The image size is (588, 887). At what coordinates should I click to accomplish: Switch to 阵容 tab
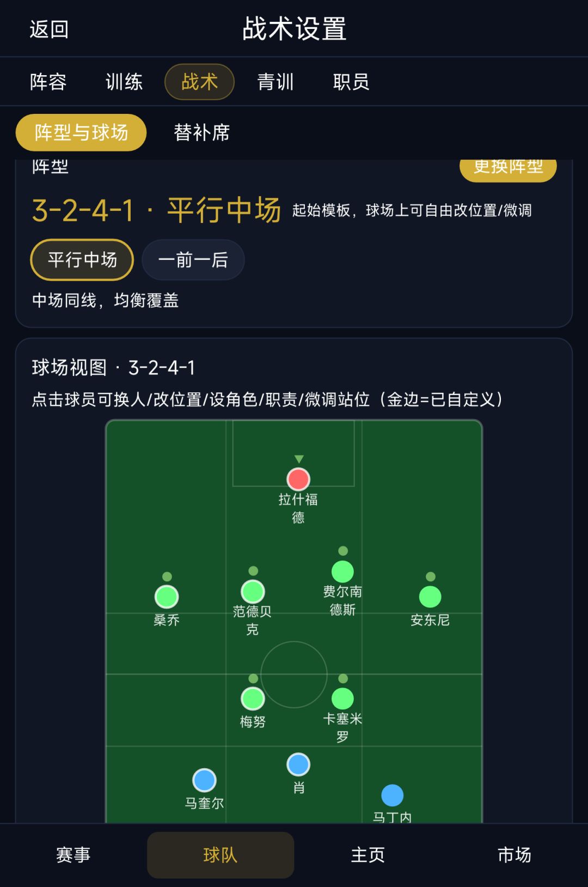[x=48, y=82]
